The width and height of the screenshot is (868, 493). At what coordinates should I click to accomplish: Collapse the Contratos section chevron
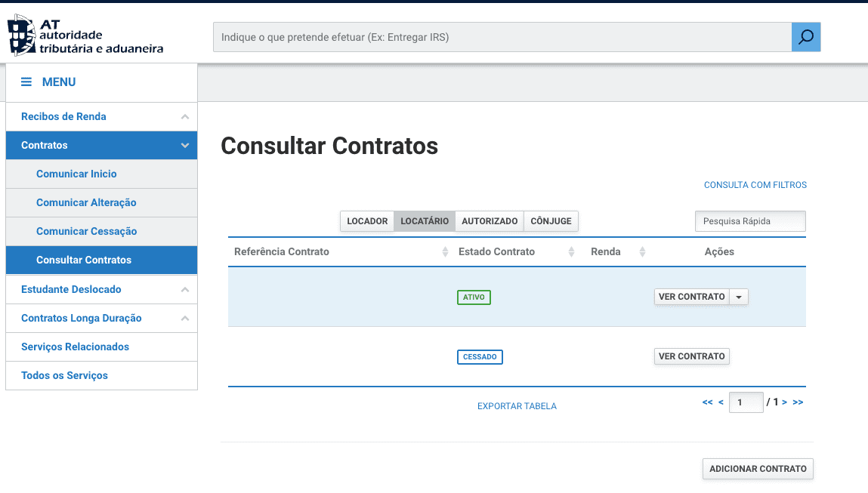[x=185, y=146]
